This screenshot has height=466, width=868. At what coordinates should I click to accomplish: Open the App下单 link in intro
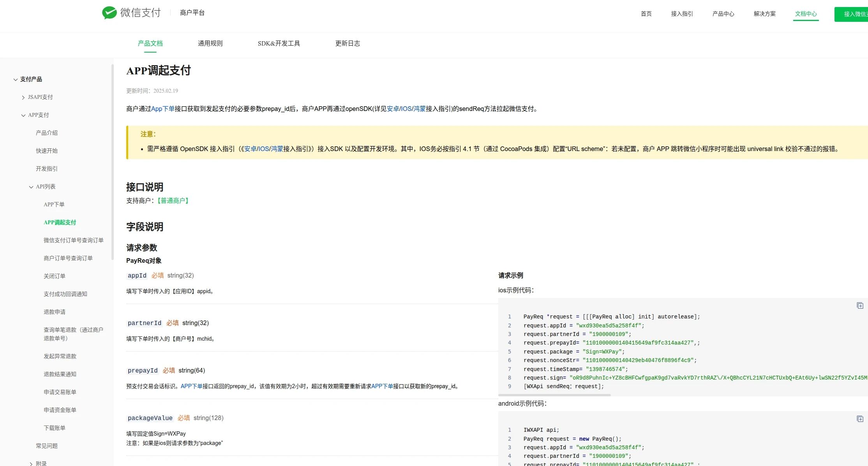162,109
